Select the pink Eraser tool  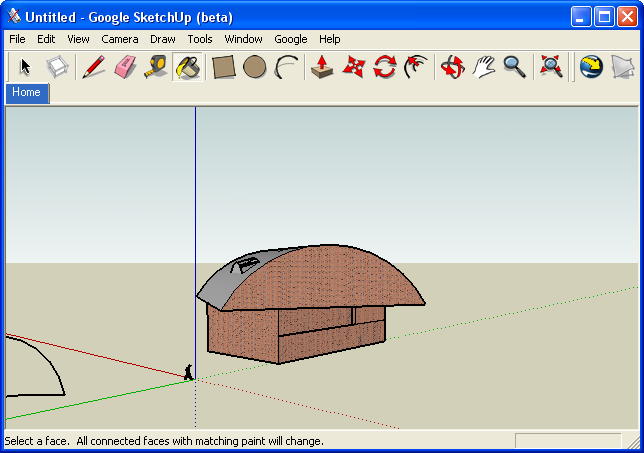[x=125, y=67]
